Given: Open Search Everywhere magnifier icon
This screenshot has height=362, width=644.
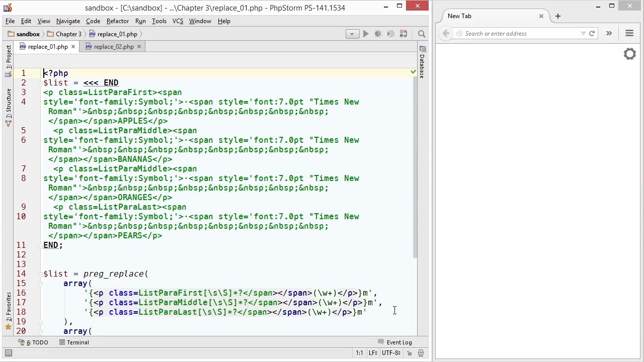Looking at the screenshot, I should pyautogui.click(x=422, y=34).
